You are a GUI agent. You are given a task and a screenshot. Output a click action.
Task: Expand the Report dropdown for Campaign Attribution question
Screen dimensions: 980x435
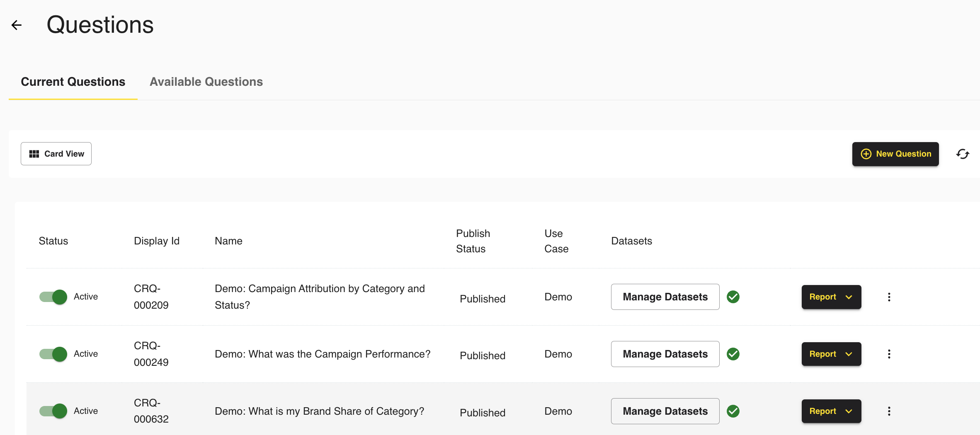[831, 297]
